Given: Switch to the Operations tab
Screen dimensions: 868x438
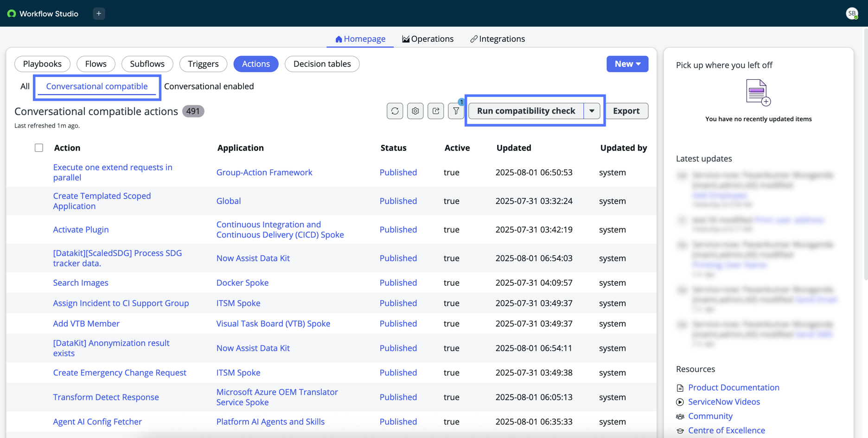Looking at the screenshot, I should 428,39.
